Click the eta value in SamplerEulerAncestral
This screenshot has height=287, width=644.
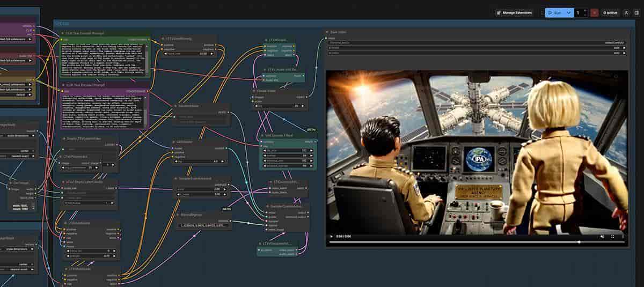point(201,189)
